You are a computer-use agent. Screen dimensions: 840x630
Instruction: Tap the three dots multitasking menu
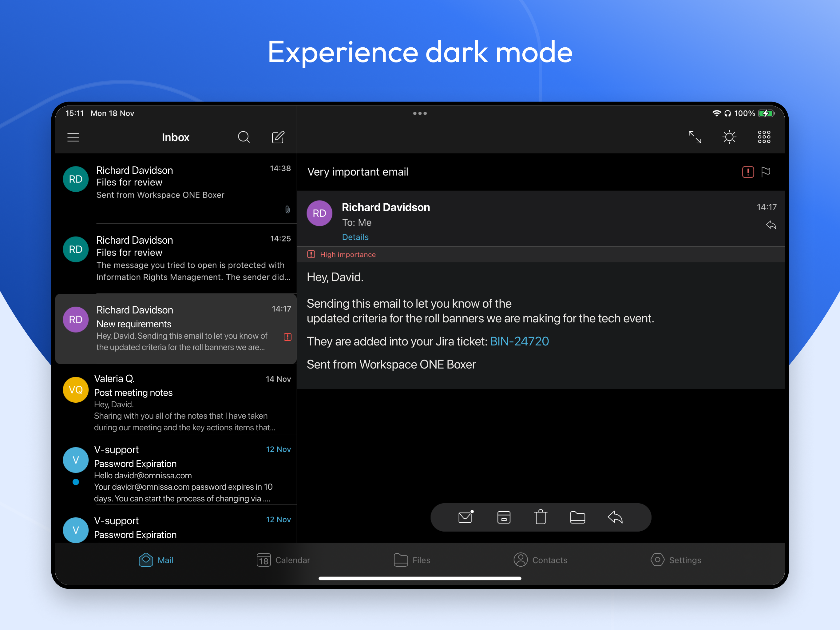click(420, 113)
